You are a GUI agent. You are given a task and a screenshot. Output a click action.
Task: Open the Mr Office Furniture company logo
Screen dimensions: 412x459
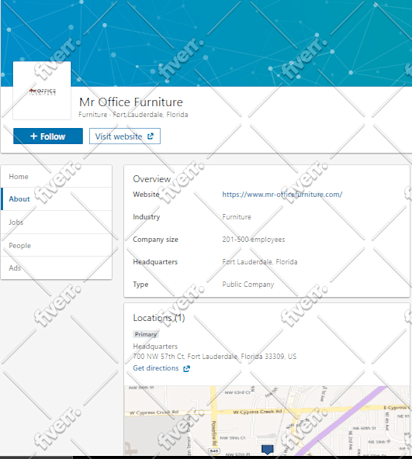coord(42,90)
